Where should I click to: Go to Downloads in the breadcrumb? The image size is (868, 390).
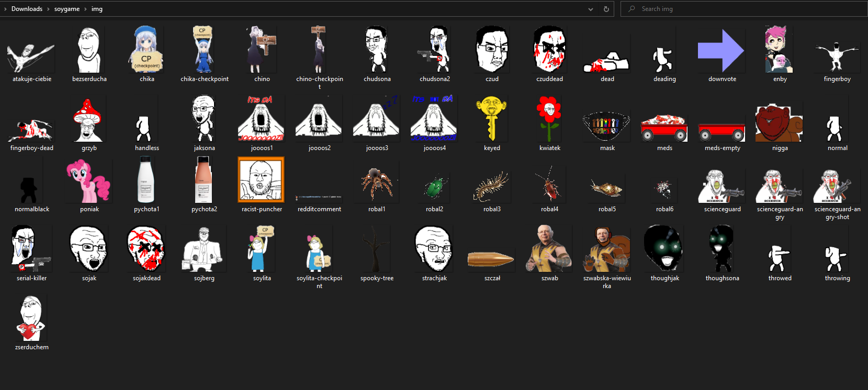tap(27, 9)
